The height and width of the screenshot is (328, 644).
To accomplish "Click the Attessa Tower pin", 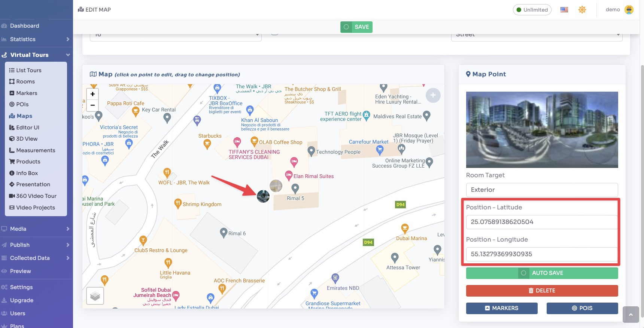I will [395, 258].
